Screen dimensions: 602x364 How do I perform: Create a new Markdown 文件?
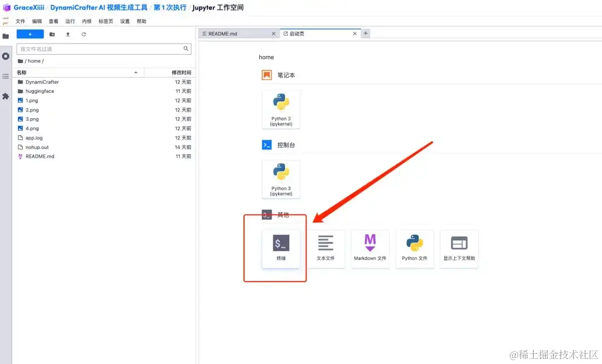[370, 249]
